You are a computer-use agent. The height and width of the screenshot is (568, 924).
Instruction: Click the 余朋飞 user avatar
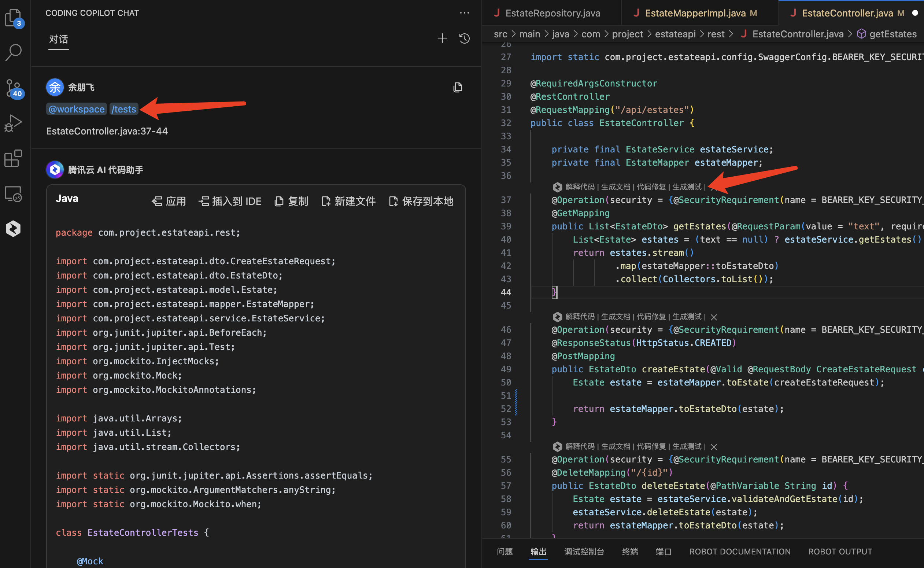(x=55, y=87)
